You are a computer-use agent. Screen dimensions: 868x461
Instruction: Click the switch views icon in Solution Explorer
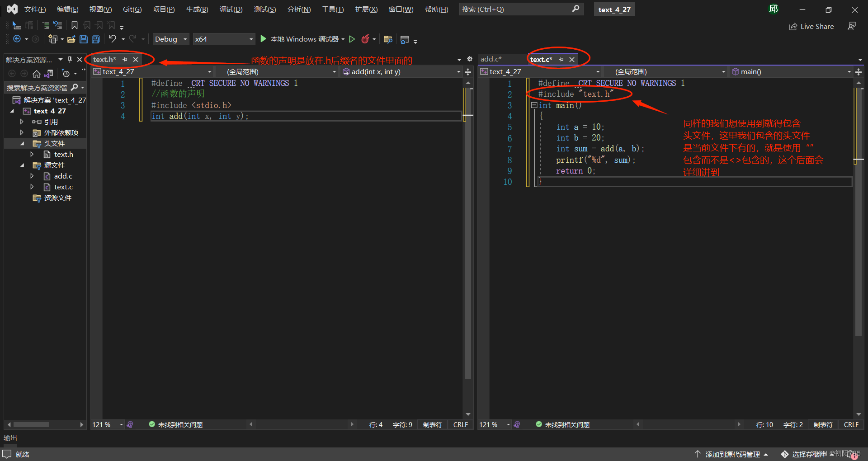click(x=49, y=73)
